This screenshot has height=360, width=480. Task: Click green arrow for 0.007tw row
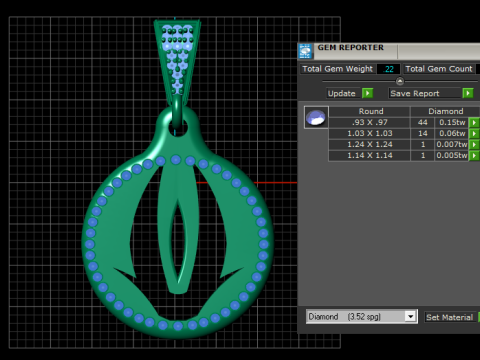pyautogui.click(x=474, y=144)
